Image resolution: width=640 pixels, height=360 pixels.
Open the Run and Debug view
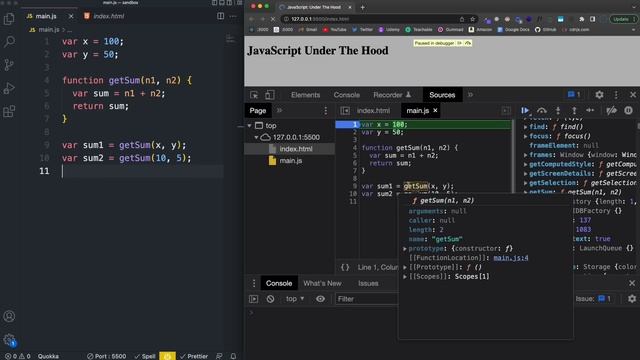[9, 88]
